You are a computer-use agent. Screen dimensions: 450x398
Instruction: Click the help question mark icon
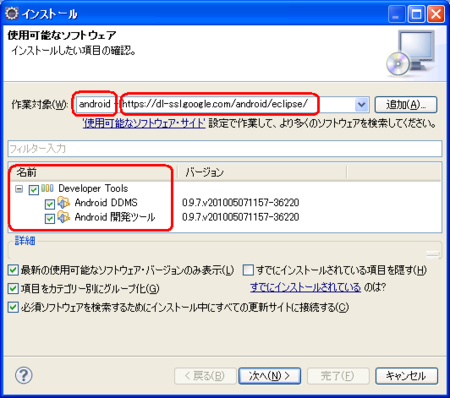[x=24, y=375]
